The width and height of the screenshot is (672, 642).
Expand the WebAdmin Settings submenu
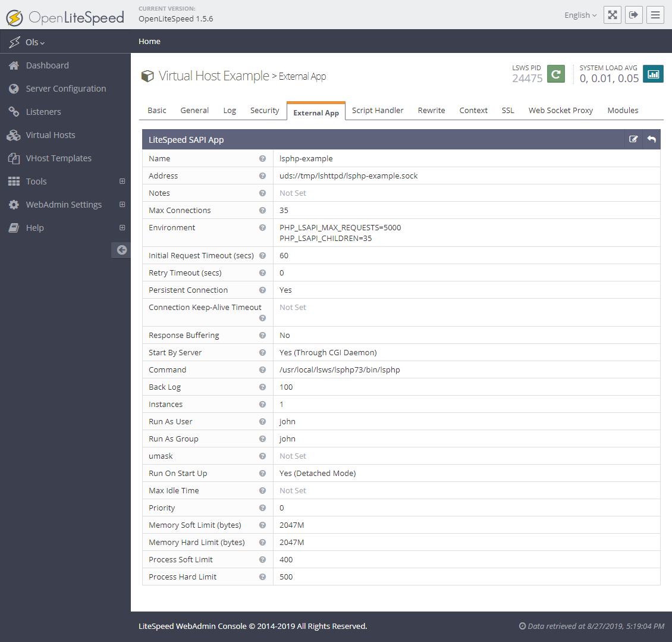[122, 205]
